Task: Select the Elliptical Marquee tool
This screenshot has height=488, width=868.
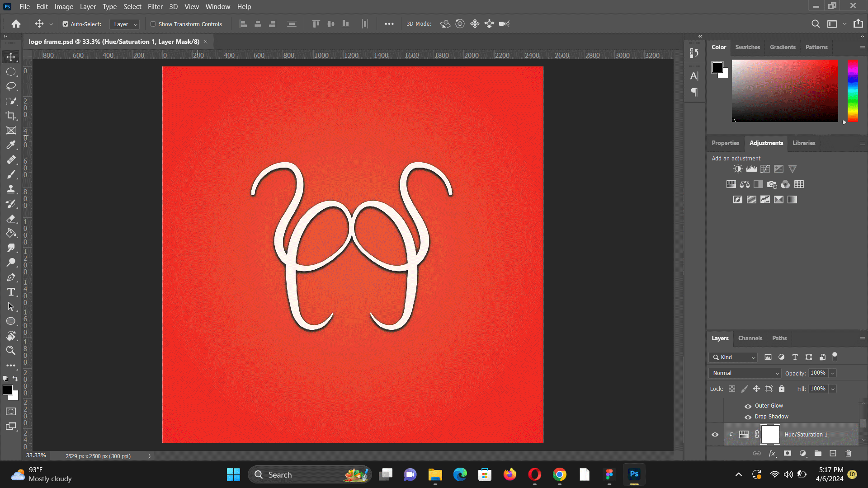Action: click(11, 72)
